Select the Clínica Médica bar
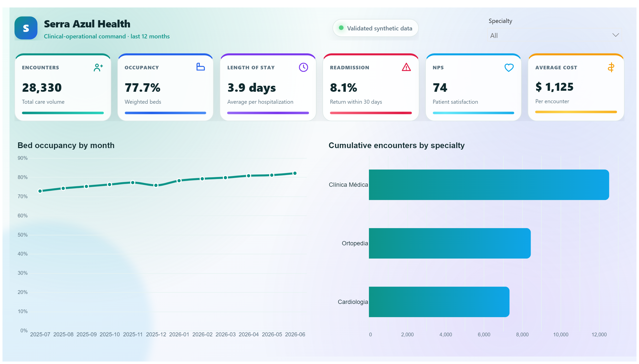 coord(488,184)
